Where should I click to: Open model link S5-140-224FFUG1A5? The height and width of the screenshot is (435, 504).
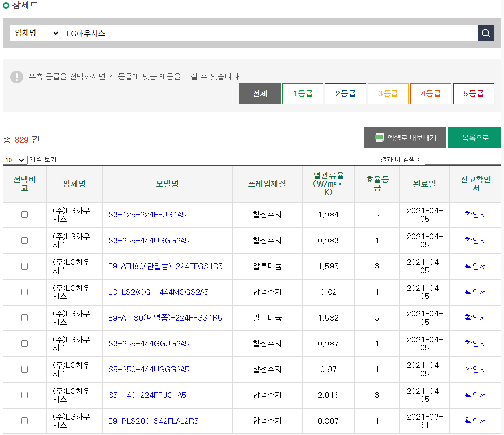tap(147, 395)
